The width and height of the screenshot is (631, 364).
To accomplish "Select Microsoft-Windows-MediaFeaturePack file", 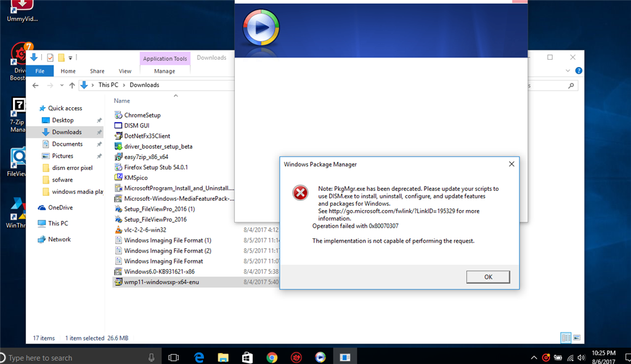I will coord(179,199).
